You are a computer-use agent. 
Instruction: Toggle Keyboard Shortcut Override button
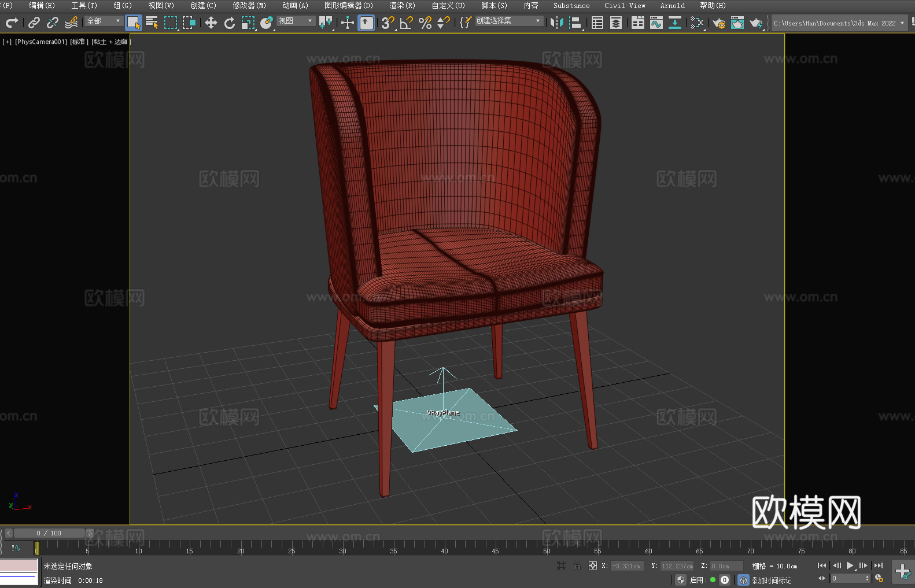pyautogui.click(x=366, y=23)
